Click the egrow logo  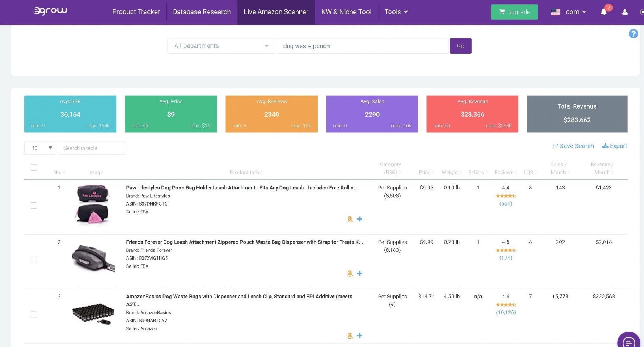[x=50, y=11]
